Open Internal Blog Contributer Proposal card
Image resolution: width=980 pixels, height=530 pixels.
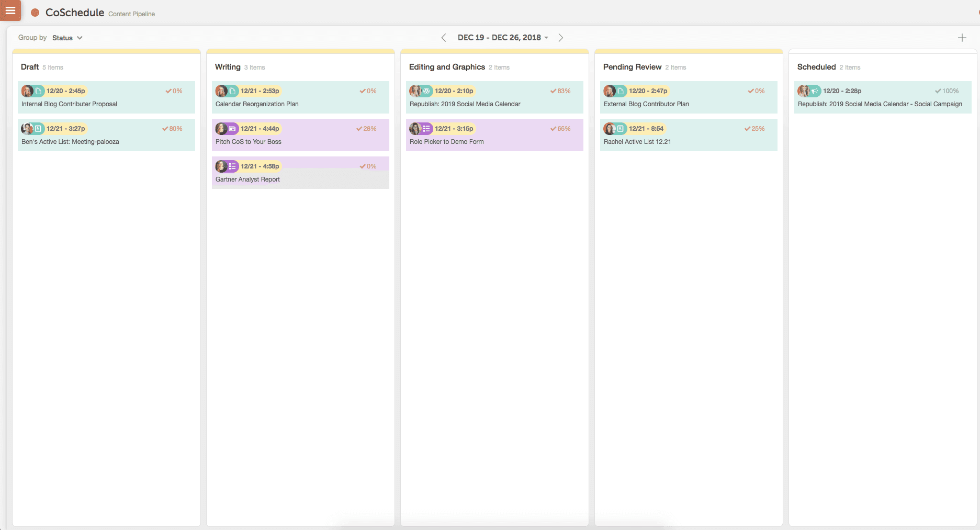point(106,97)
